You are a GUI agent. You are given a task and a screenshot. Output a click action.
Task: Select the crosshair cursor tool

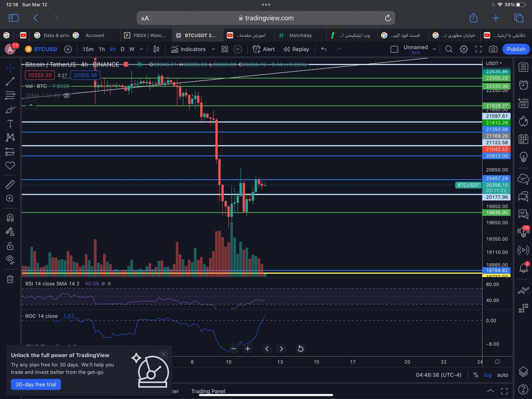pyautogui.click(x=10, y=67)
